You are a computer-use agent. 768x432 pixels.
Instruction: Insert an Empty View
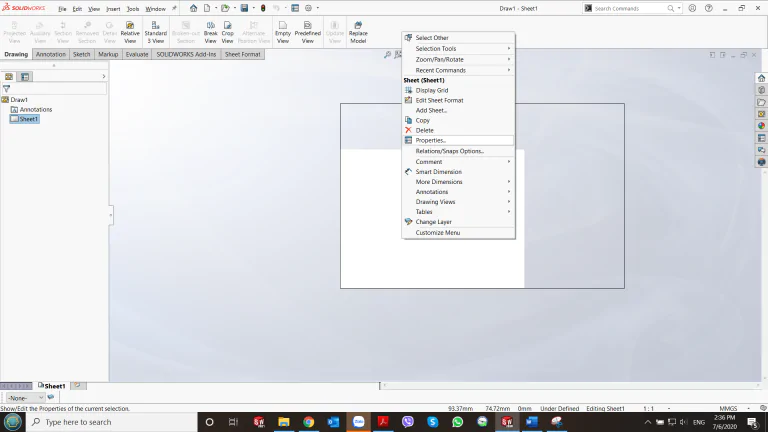click(283, 32)
